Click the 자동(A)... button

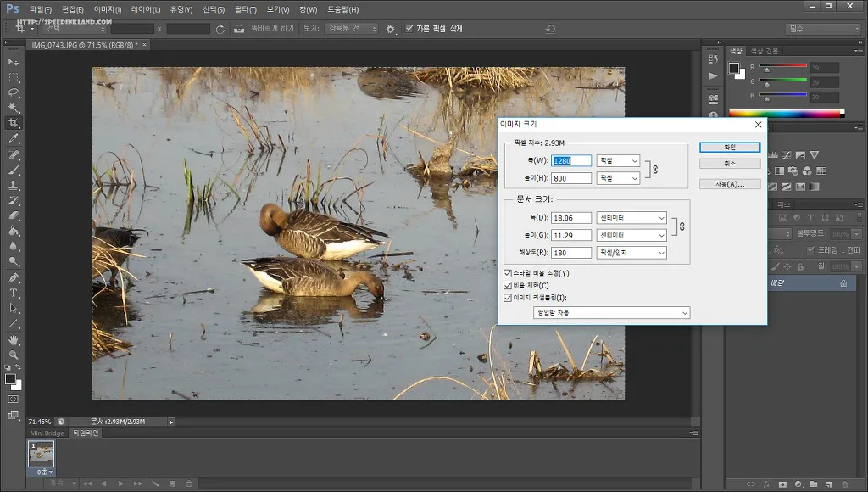[730, 184]
